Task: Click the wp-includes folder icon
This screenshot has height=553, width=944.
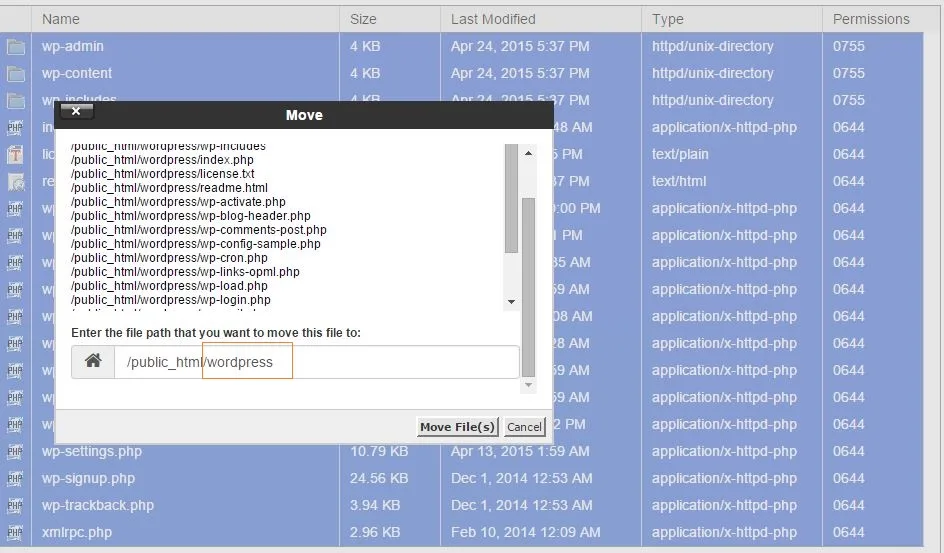Action: tap(16, 100)
